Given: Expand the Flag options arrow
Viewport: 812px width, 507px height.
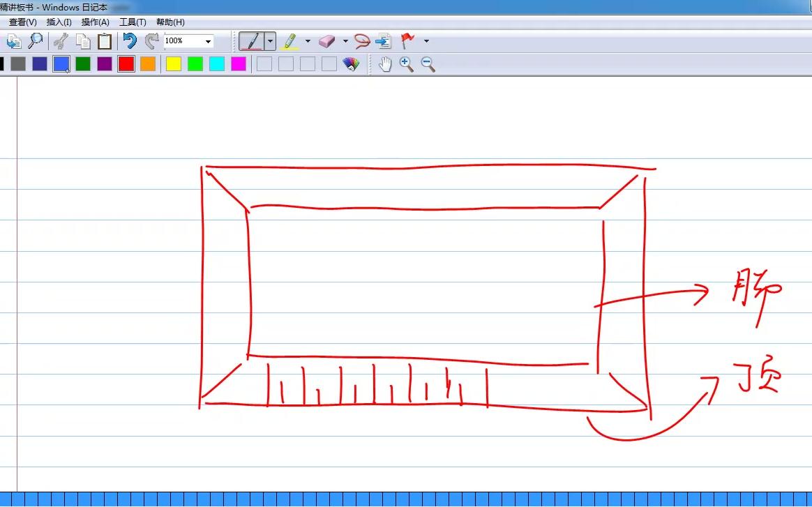Looking at the screenshot, I should pos(426,41).
